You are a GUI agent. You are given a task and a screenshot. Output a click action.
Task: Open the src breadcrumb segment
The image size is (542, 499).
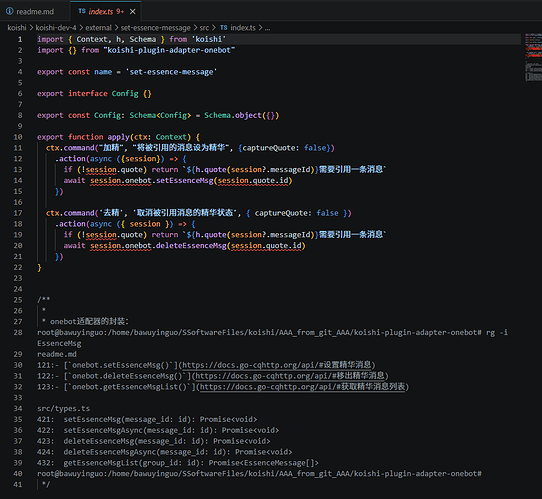coord(204,28)
